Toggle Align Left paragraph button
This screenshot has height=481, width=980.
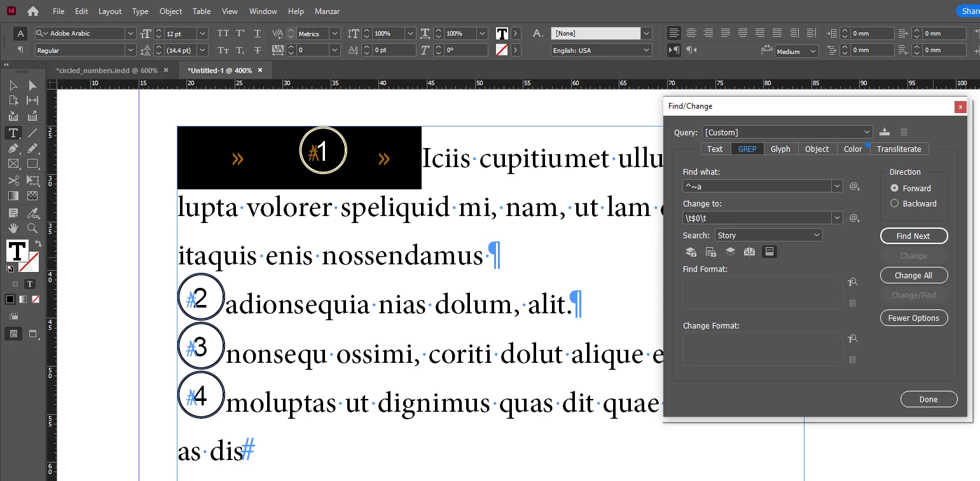click(674, 33)
